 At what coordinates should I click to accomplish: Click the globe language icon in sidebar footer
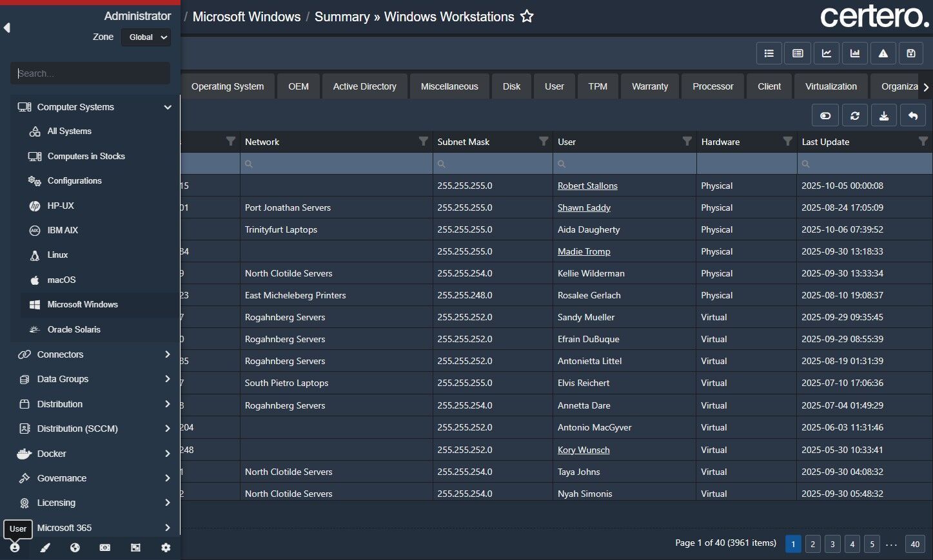(75, 548)
